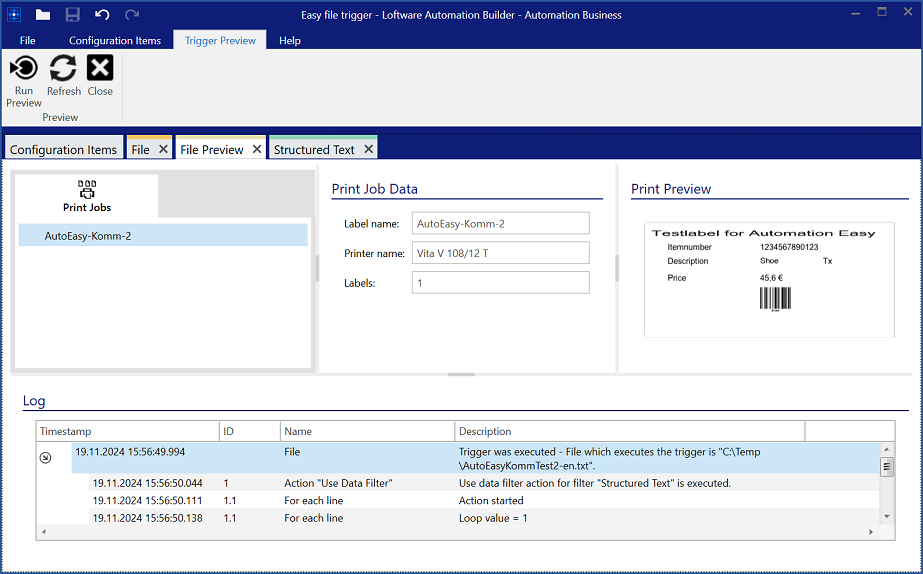Viewport: 923px width, 574px height.
Task: Close the File Preview tab
Action: coord(256,149)
